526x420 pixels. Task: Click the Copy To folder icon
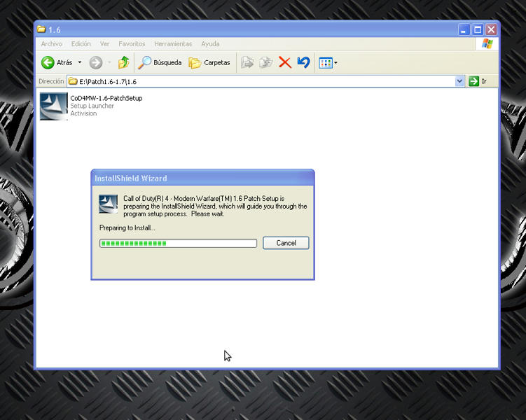(266, 63)
